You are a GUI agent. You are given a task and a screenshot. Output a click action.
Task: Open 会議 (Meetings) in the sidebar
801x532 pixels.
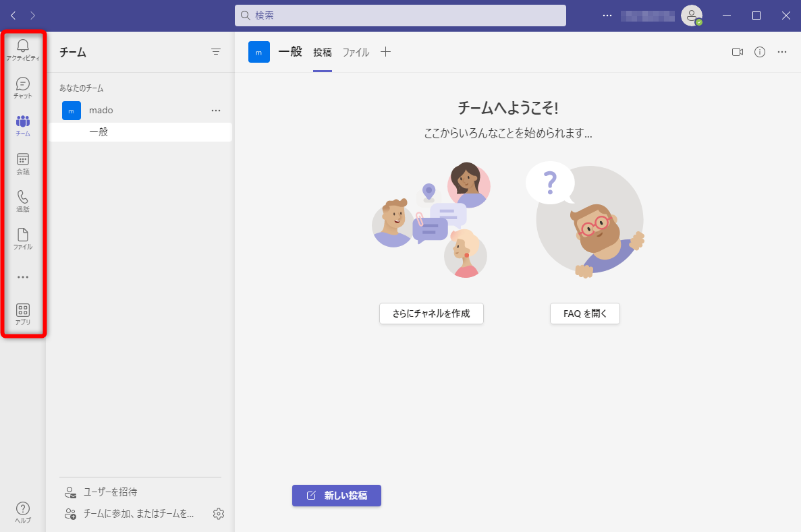point(22,164)
